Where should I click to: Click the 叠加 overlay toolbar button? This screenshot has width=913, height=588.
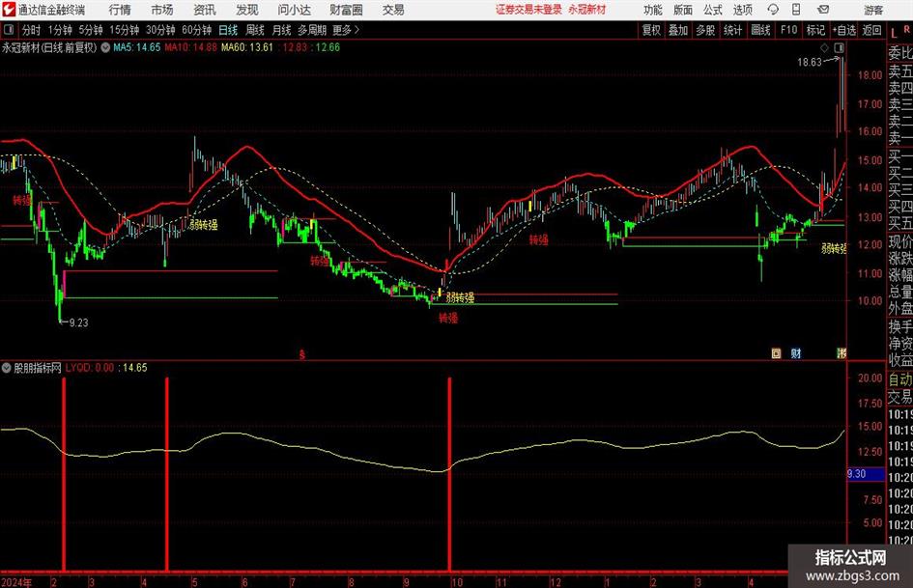pos(678,30)
